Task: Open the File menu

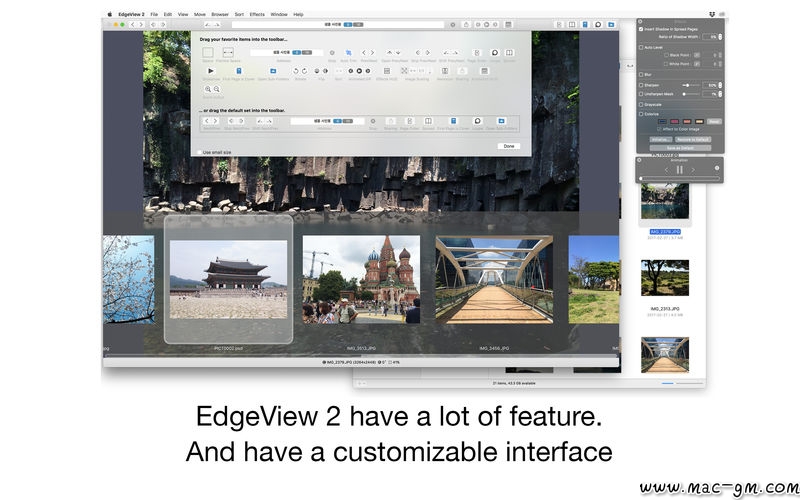Action: click(154, 14)
